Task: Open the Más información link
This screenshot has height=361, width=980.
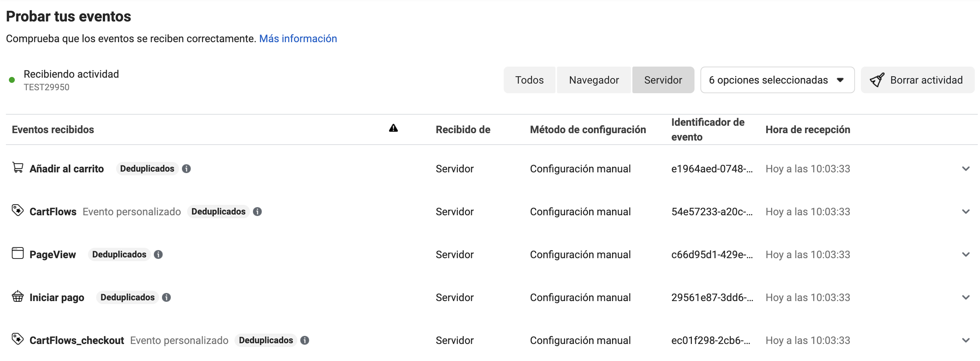Action: tap(298, 39)
